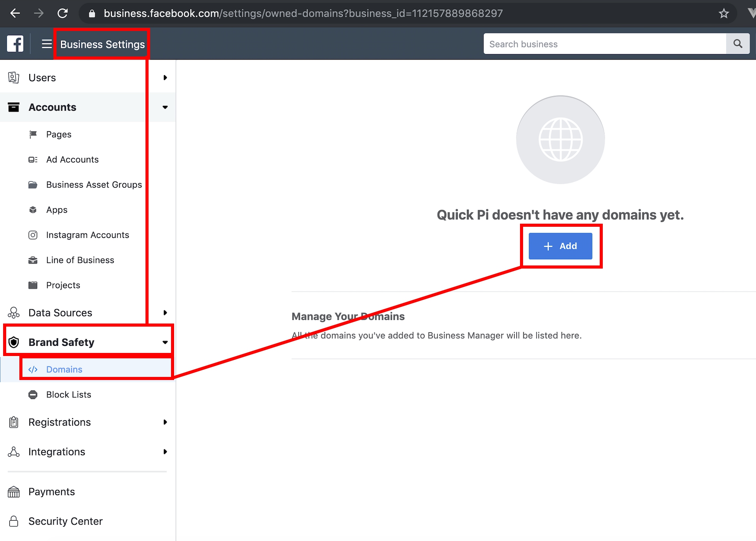Click the Projects folder icon

[33, 285]
